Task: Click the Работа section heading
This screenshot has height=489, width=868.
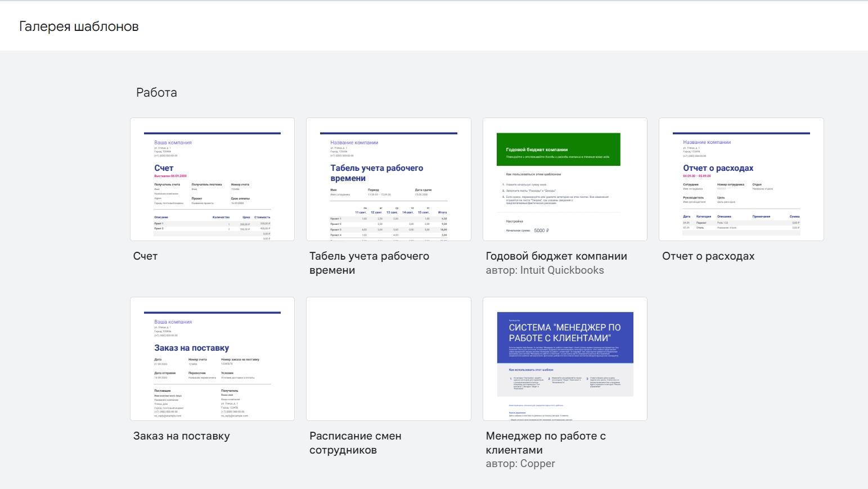Action: pyautogui.click(x=156, y=93)
